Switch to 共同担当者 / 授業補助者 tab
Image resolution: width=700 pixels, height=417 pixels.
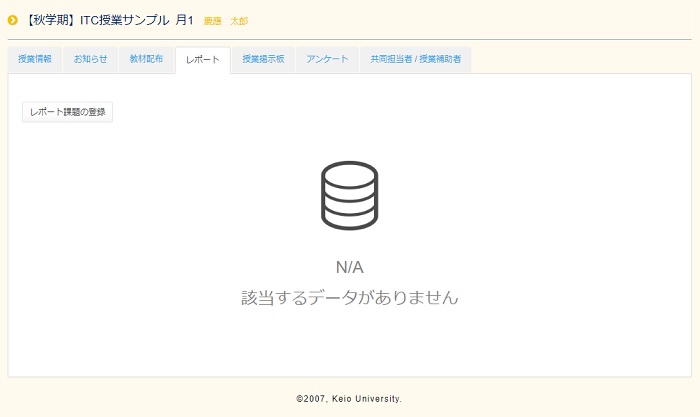(x=415, y=60)
